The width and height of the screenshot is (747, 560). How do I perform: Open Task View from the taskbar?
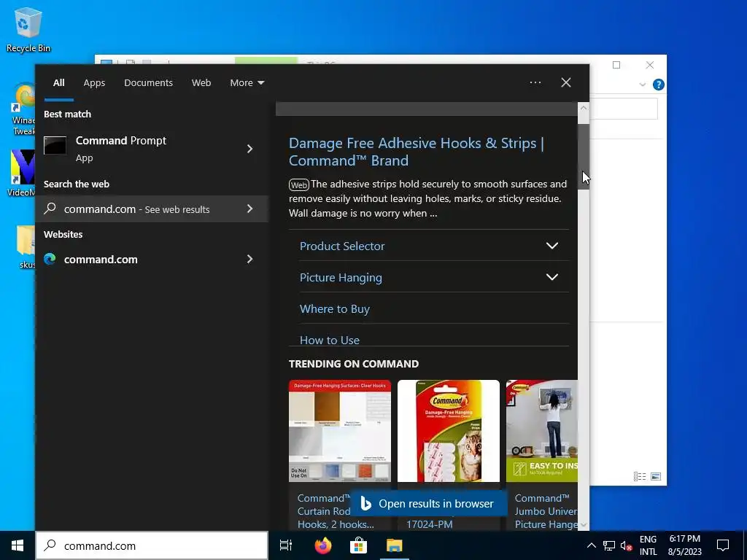pos(285,545)
